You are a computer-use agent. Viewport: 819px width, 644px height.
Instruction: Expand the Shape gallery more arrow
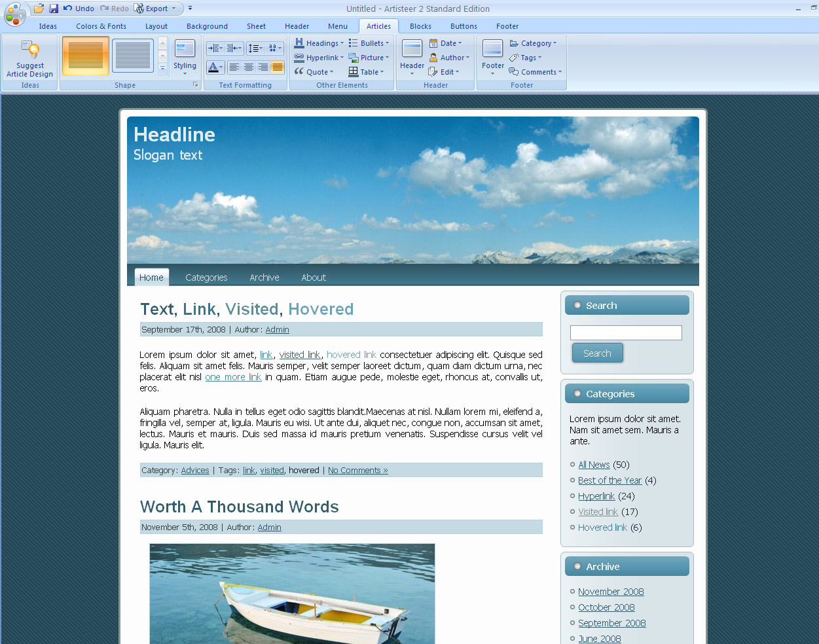click(x=162, y=68)
